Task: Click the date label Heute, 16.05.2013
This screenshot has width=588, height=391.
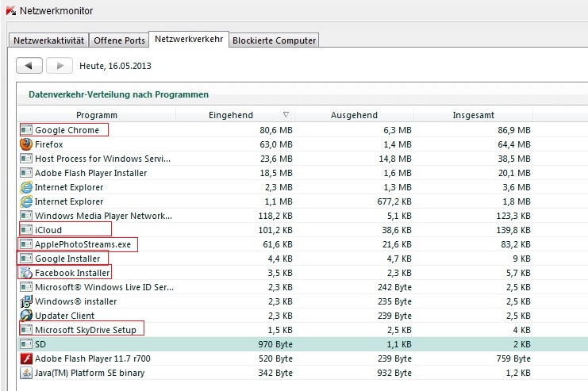Action: 115,66
